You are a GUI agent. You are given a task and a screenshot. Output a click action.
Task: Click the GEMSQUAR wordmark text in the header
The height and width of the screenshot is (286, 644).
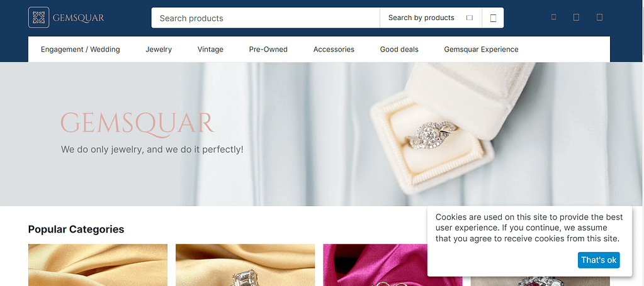click(79, 18)
